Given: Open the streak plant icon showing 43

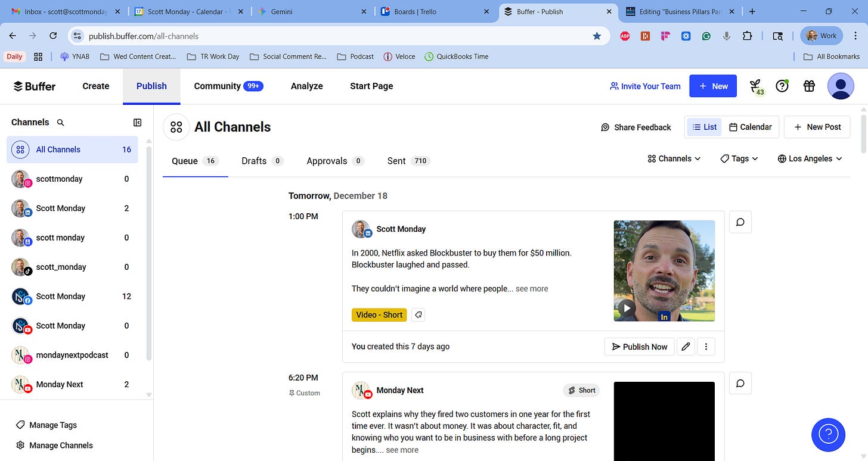Looking at the screenshot, I should click(x=756, y=87).
